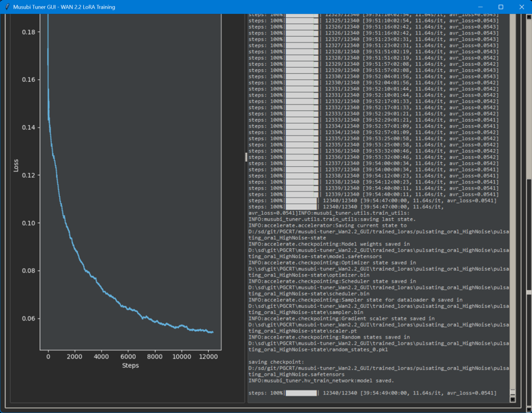Click the "saving checkpoint:" log line
The height and width of the screenshot is (413, 532).
(x=277, y=362)
